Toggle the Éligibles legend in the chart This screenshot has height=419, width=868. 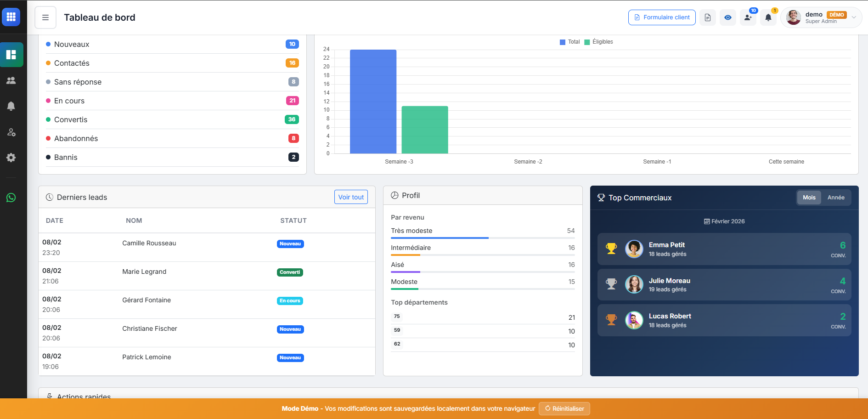[598, 42]
